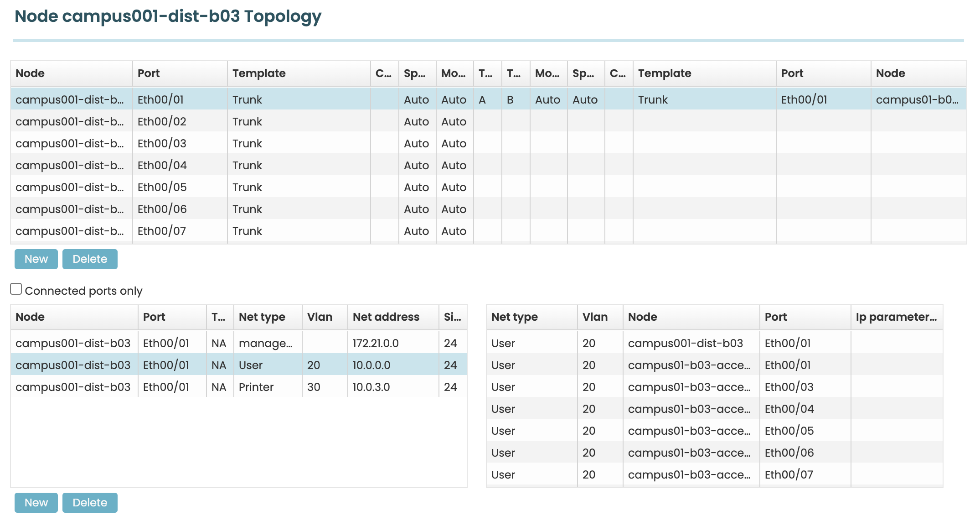Click Delete button below the topology table
This screenshot has width=980, height=521.
(90, 259)
